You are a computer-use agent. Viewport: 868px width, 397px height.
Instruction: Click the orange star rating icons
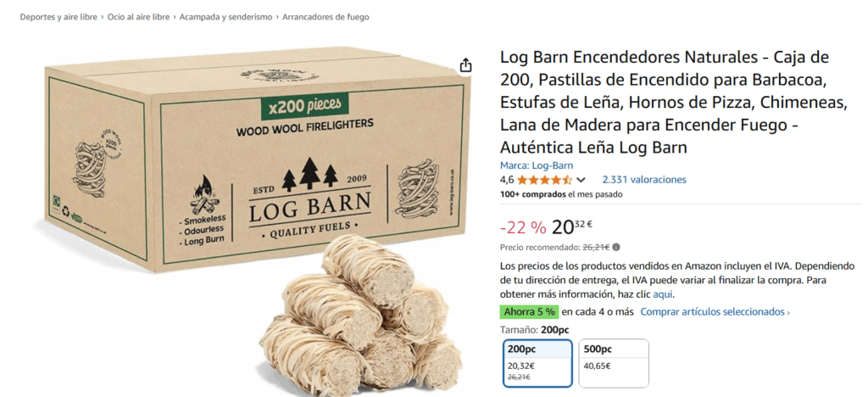(545, 180)
